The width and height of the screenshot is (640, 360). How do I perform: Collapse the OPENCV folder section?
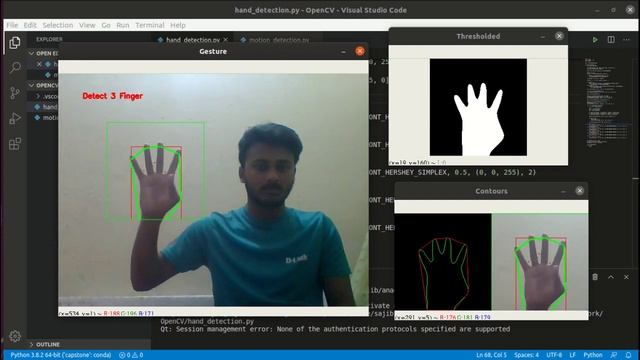[x=43, y=85]
